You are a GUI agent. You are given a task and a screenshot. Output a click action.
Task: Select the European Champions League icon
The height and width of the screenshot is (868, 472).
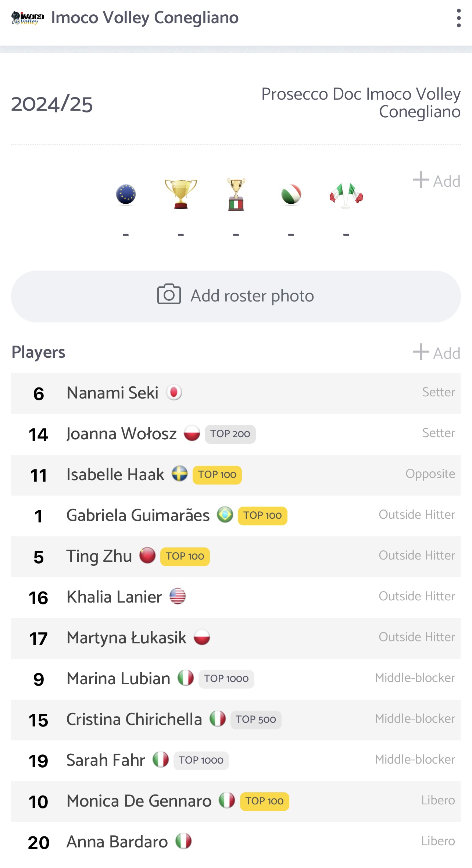126,194
